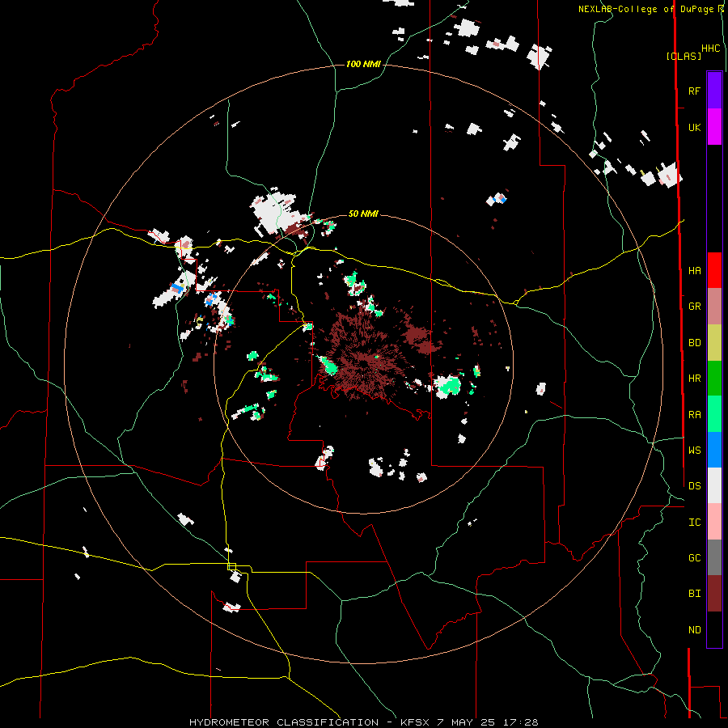
Task: Click the [CLAS] label
Action: point(684,56)
